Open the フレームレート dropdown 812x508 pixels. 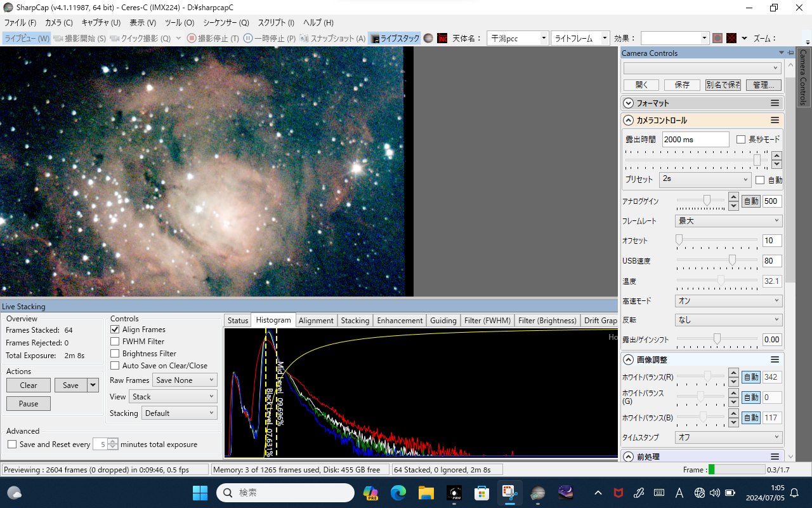pos(728,221)
